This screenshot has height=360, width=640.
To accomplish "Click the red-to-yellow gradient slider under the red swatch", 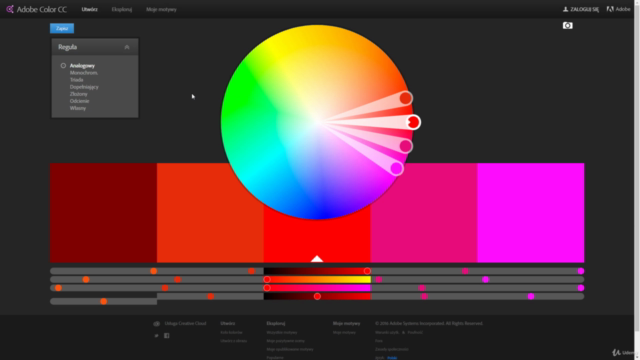I will click(x=317, y=280).
